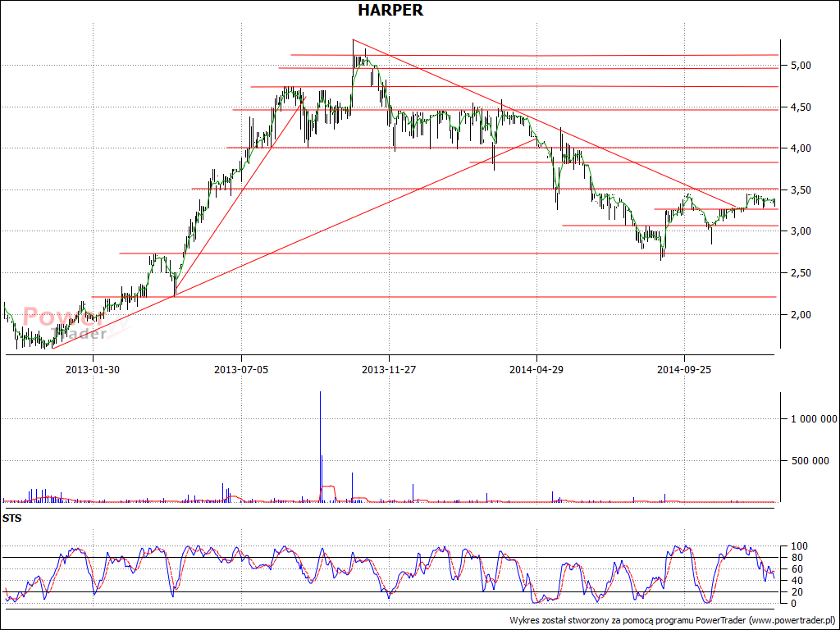
Task: Select the date label "2014-04-29"
Action: click(536, 370)
